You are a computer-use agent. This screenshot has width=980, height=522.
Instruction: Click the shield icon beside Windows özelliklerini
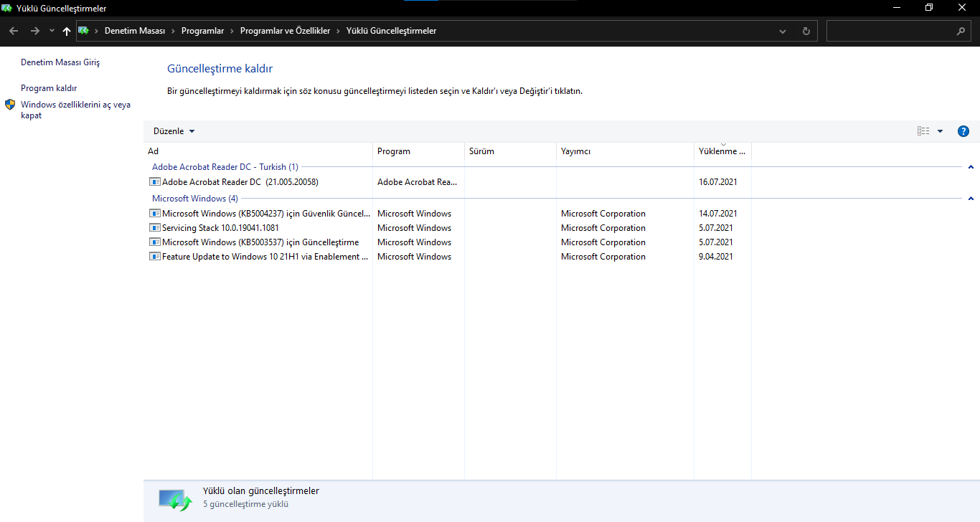10,105
